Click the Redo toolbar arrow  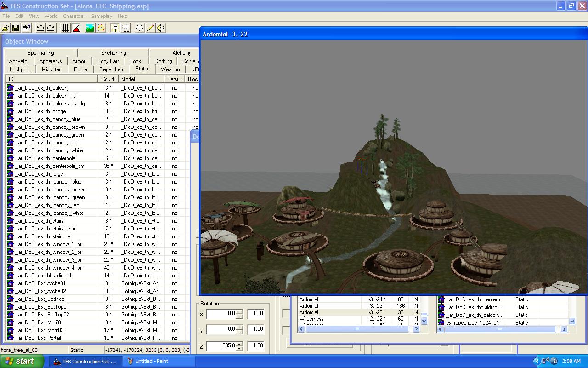tap(51, 28)
